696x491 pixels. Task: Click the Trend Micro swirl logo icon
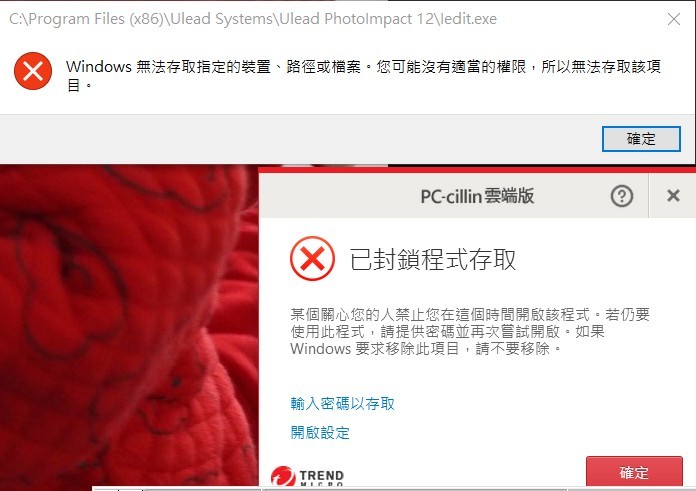[283, 477]
